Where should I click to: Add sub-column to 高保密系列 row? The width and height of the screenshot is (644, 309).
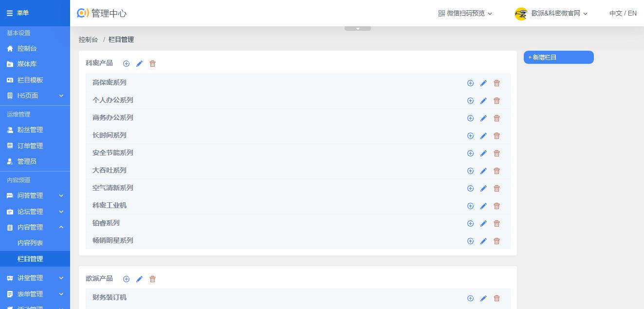470,83
